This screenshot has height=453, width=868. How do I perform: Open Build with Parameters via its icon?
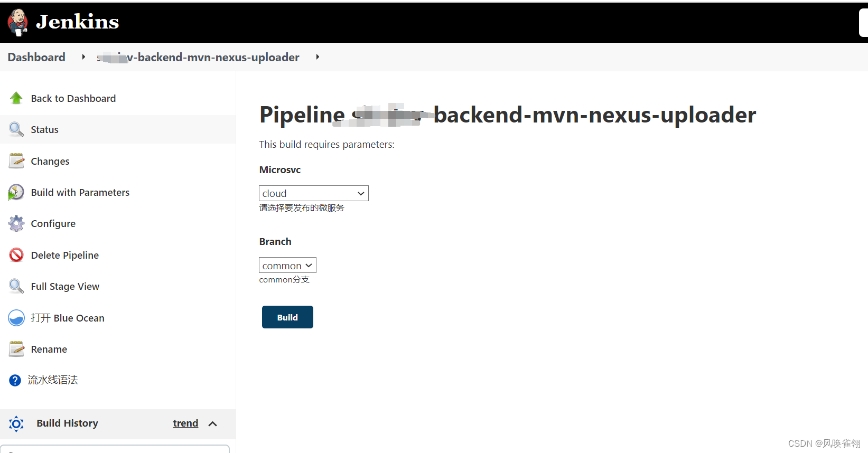(x=16, y=192)
